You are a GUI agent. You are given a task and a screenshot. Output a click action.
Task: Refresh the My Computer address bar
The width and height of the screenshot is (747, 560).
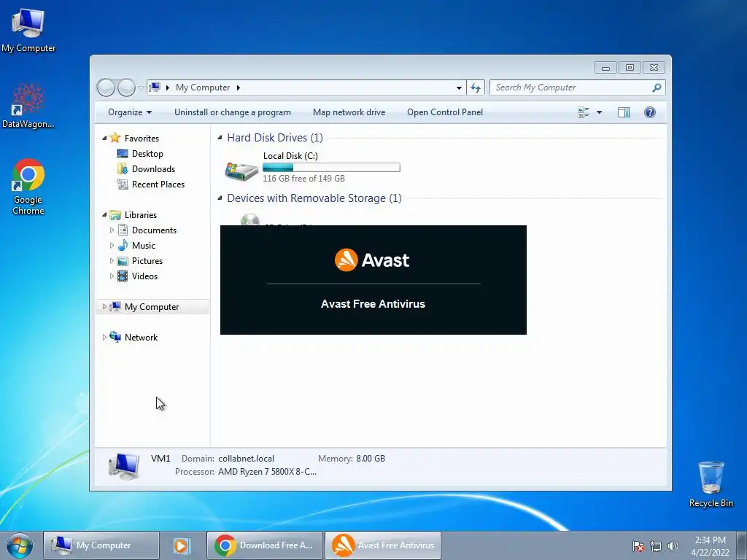point(475,87)
